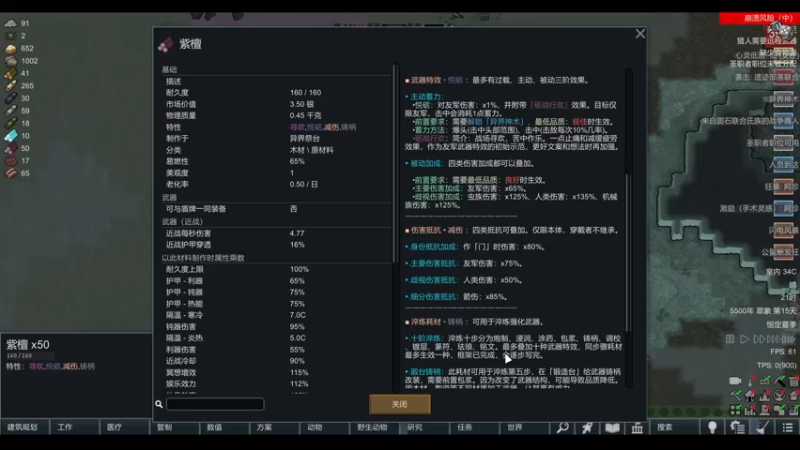
Task: Toggle the house roof overlay icon
Action: 750,395
